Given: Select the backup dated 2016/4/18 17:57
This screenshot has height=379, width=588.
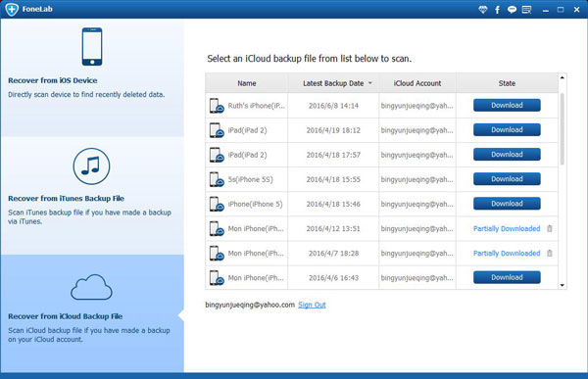Looking at the screenshot, I should 382,155.
